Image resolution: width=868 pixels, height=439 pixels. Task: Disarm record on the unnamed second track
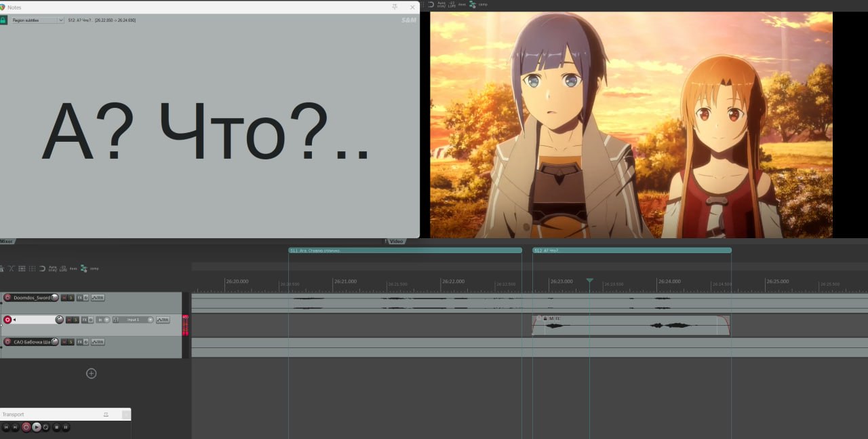pos(7,320)
